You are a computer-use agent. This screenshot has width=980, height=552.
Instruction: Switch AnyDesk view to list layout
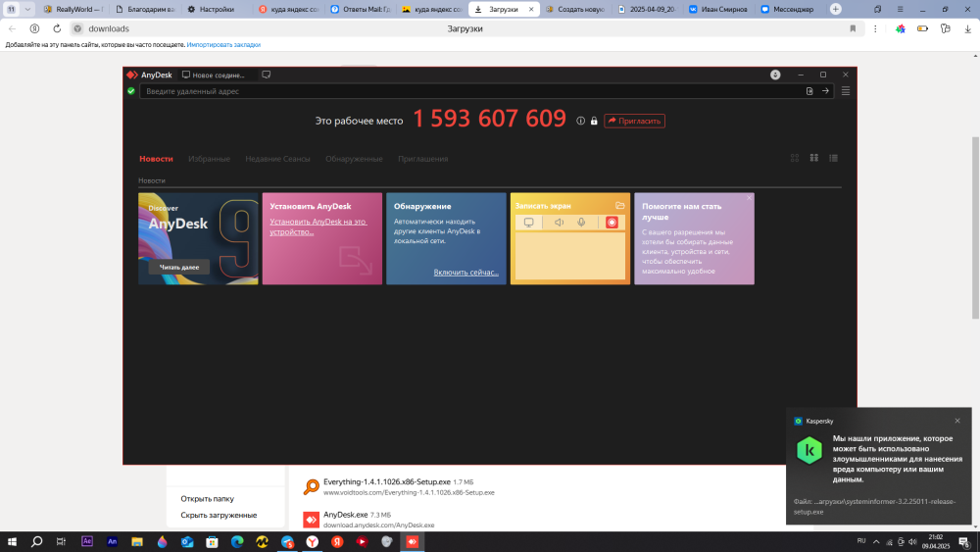point(833,158)
